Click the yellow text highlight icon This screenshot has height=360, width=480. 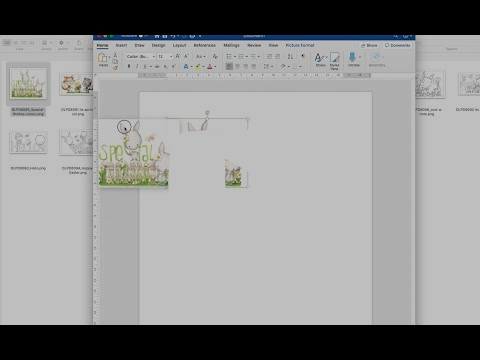(198, 67)
